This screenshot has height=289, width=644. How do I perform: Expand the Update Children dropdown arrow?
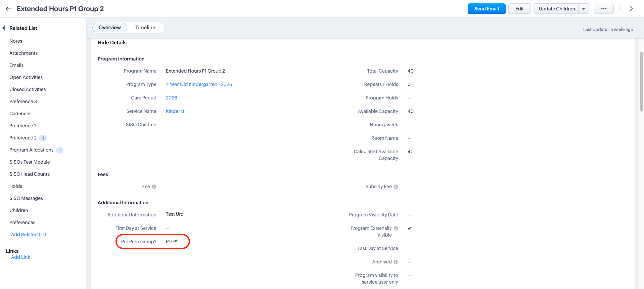pos(584,9)
